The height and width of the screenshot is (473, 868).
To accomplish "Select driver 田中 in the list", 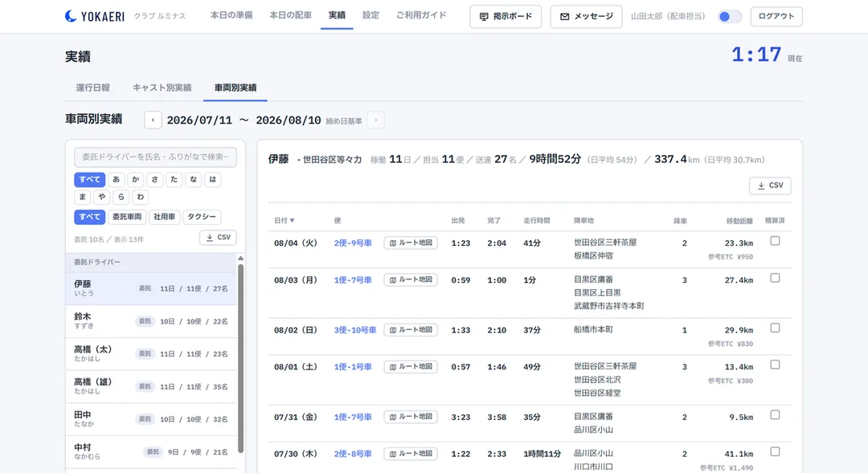I will [x=151, y=418].
